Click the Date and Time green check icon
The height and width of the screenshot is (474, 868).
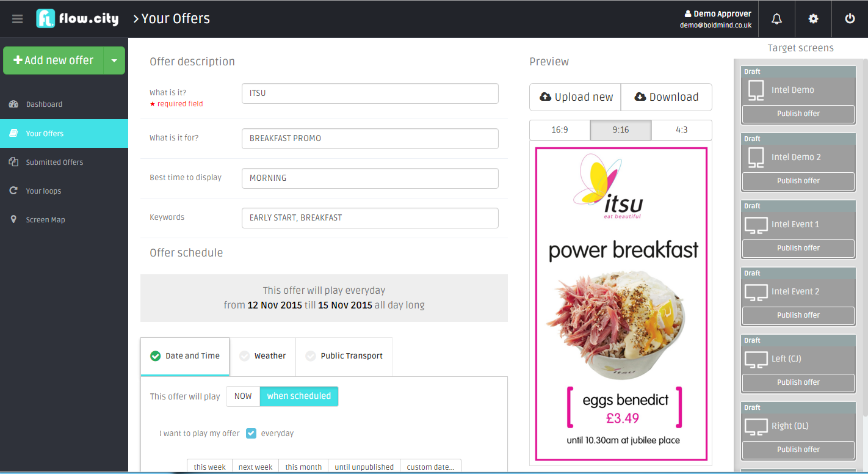click(x=155, y=356)
